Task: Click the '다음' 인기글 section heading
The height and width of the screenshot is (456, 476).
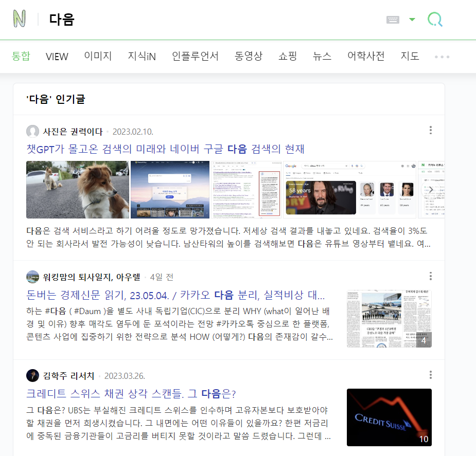Action: pyautogui.click(x=56, y=99)
